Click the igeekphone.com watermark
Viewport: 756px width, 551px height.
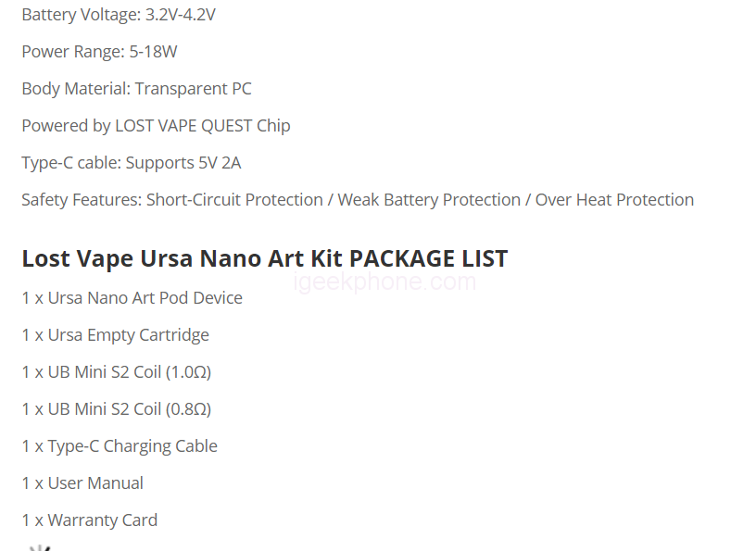pyautogui.click(x=384, y=282)
